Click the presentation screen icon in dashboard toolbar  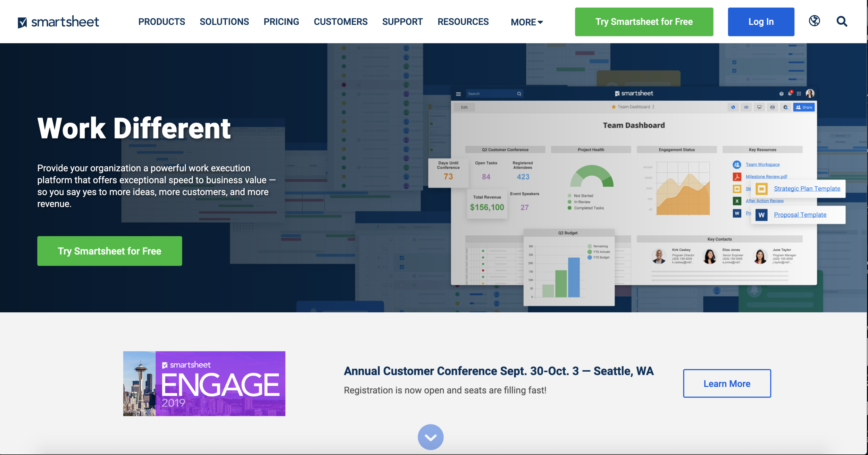point(759,107)
